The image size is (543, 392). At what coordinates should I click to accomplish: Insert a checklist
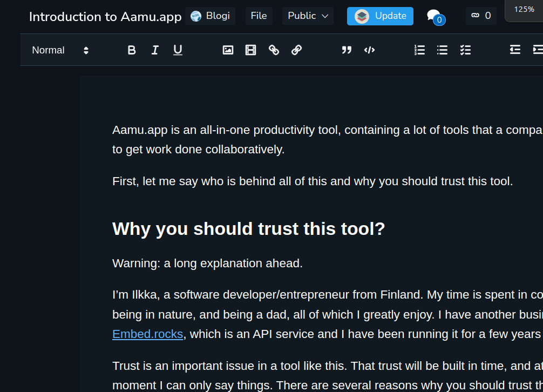tap(465, 50)
